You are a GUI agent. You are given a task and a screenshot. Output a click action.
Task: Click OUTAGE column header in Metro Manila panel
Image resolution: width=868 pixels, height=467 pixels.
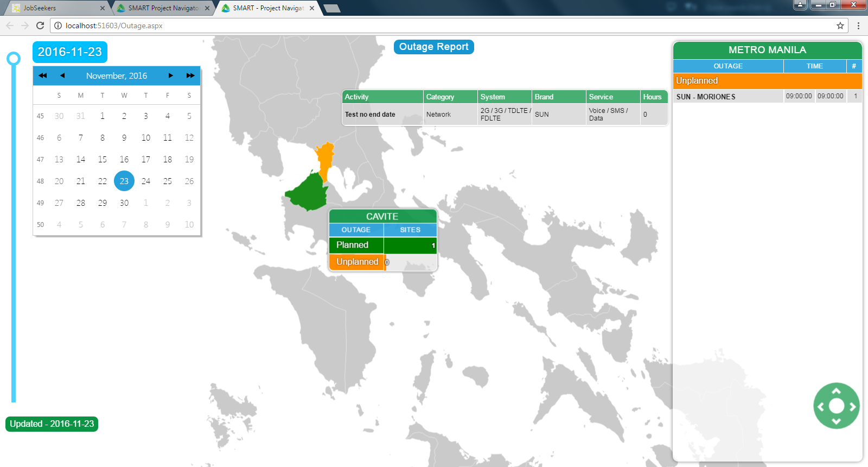pos(728,66)
